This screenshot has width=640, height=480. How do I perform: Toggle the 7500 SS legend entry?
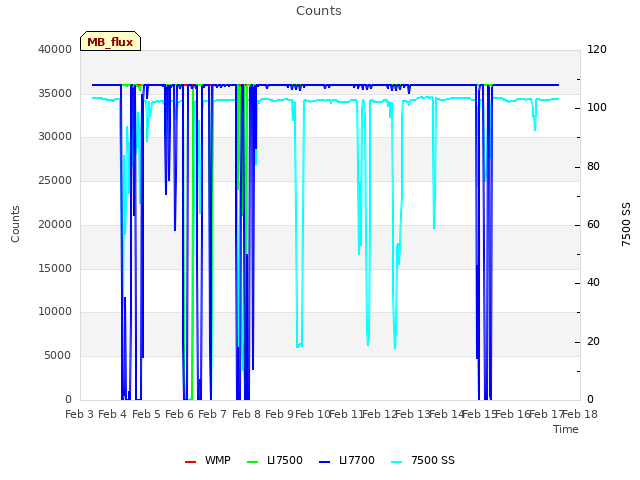[x=423, y=460]
